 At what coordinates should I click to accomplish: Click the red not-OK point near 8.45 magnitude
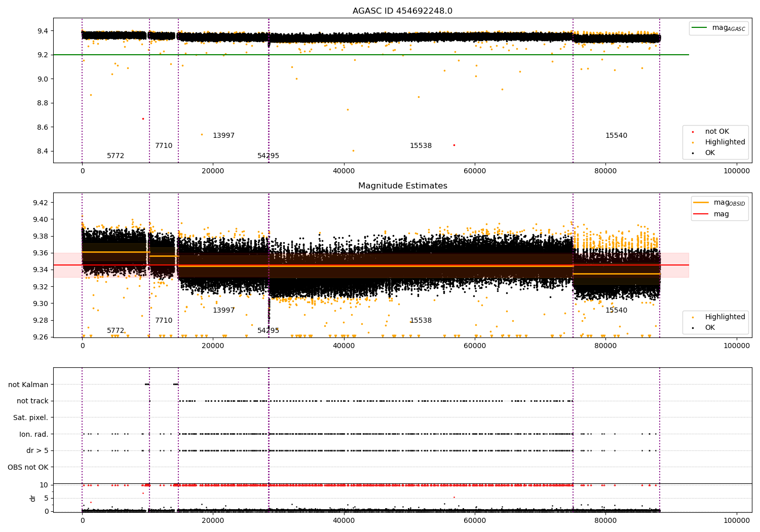pyautogui.click(x=454, y=145)
